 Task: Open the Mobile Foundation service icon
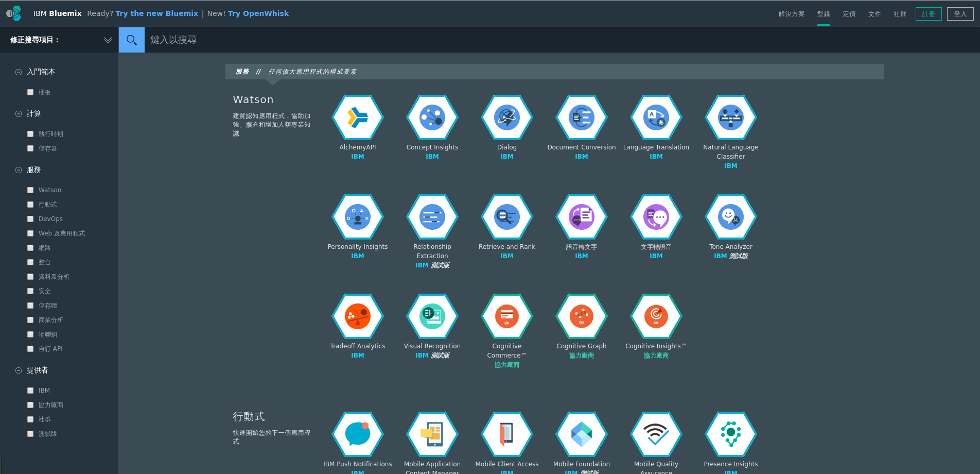pyautogui.click(x=582, y=434)
